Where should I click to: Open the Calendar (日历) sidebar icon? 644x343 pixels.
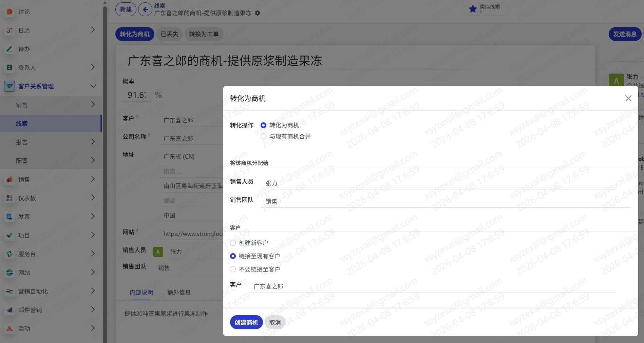(x=10, y=31)
